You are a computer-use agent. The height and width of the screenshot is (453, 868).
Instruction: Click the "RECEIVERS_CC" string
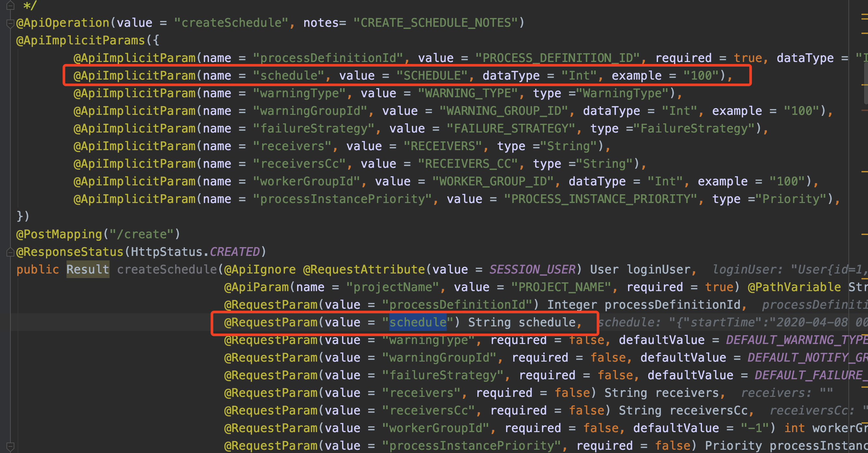[x=468, y=164]
